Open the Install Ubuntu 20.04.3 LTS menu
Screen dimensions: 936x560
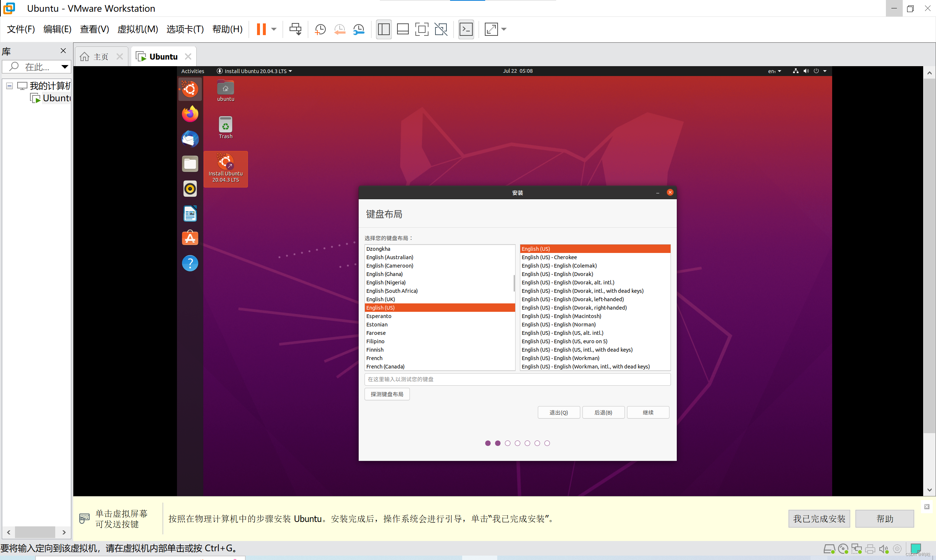(x=254, y=71)
